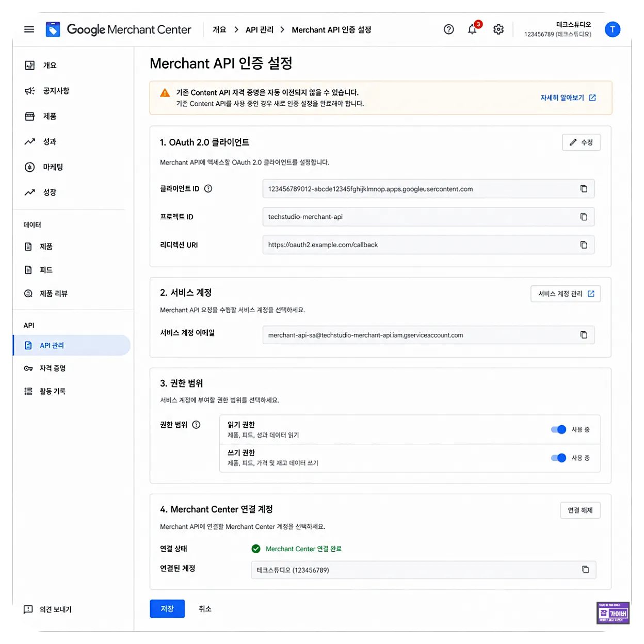Open the help question mark icon
Viewport: 644px width, 644px height.
(449, 29)
